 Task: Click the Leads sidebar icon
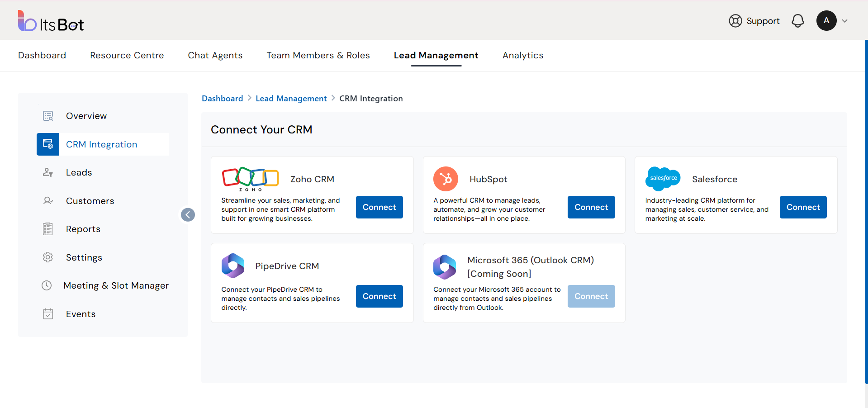pos(48,172)
